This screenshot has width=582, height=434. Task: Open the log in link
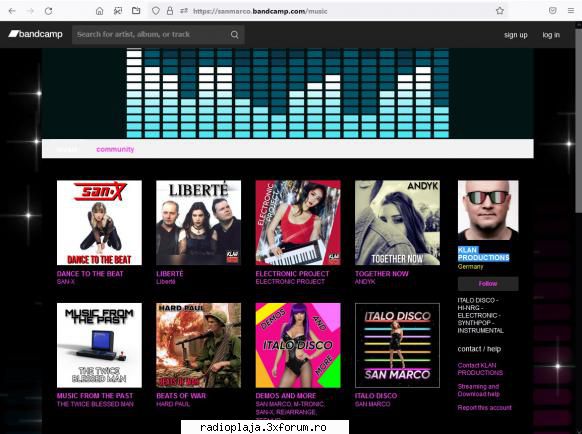tap(551, 35)
